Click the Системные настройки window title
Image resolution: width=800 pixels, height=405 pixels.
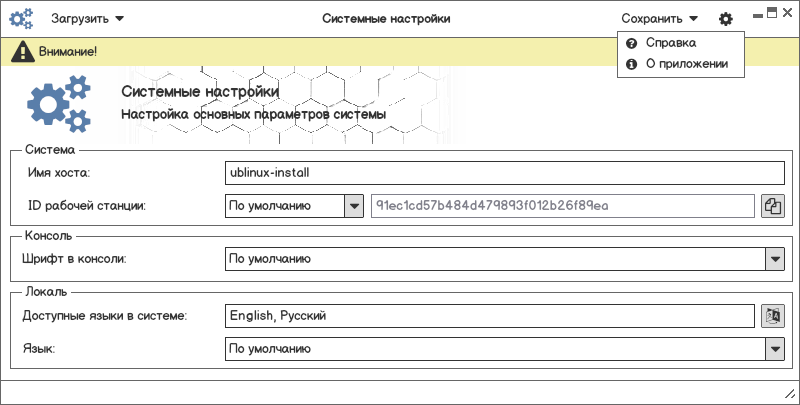pos(386,19)
